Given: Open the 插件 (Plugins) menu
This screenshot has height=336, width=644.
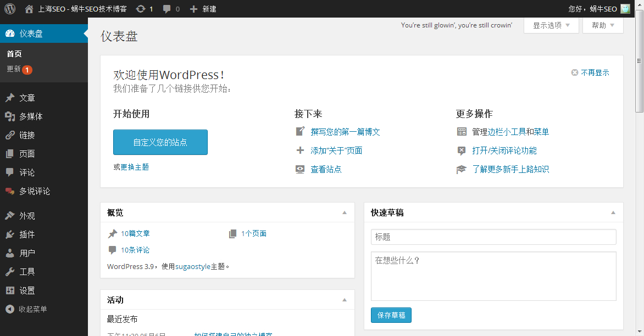Looking at the screenshot, I should click(x=27, y=234).
